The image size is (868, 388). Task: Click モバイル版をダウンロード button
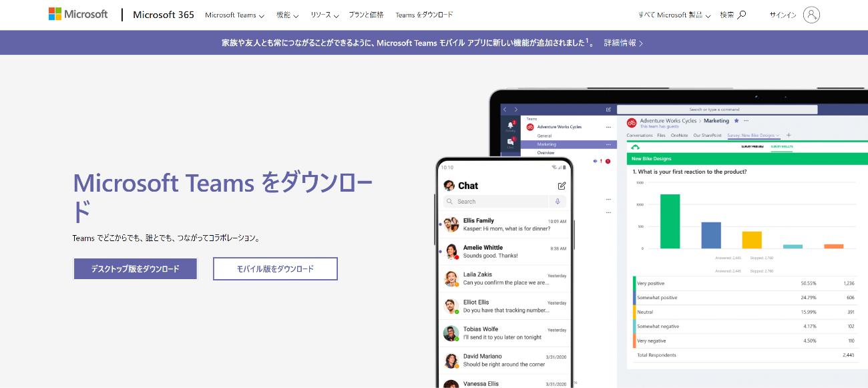click(x=275, y=269)
